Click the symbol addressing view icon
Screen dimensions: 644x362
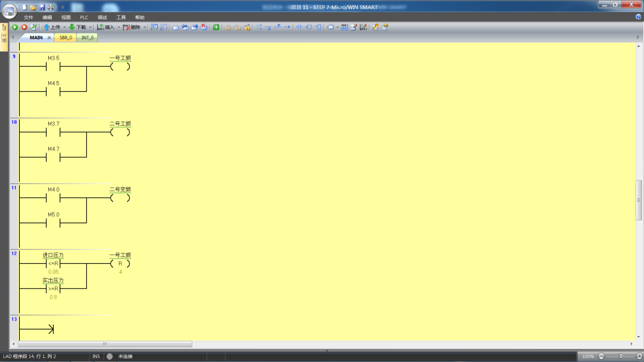330,27
